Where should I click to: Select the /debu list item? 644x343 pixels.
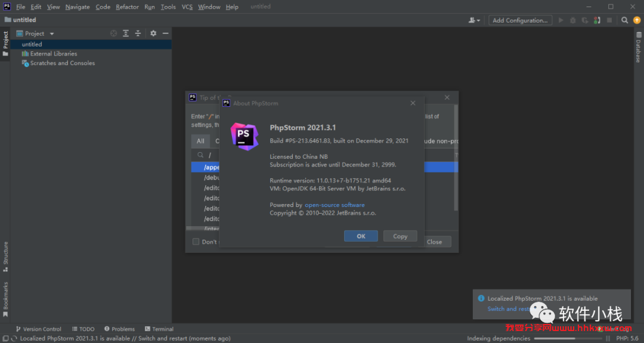(205, 177)
